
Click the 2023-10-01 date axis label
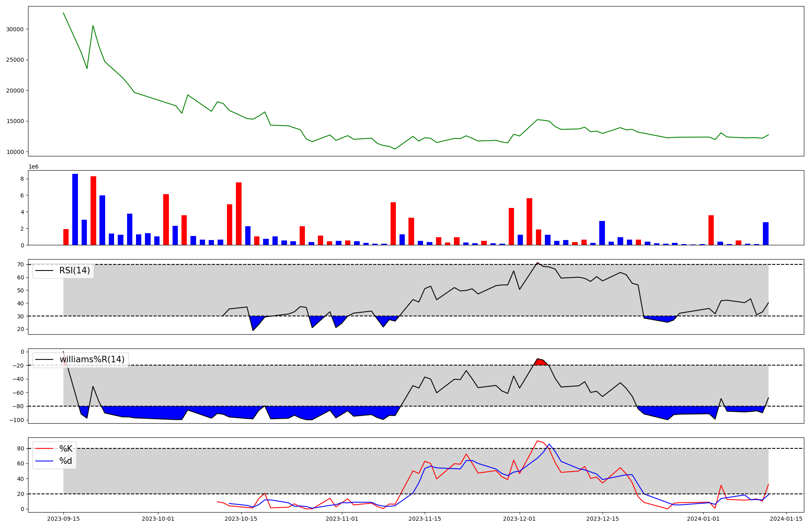(x=158, y=519)
